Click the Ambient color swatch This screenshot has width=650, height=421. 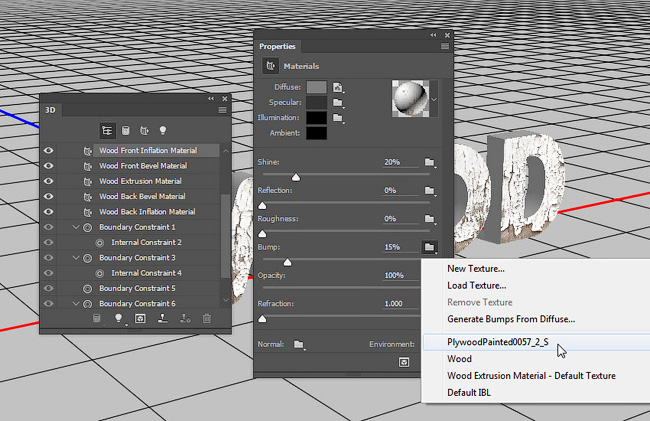316,133
